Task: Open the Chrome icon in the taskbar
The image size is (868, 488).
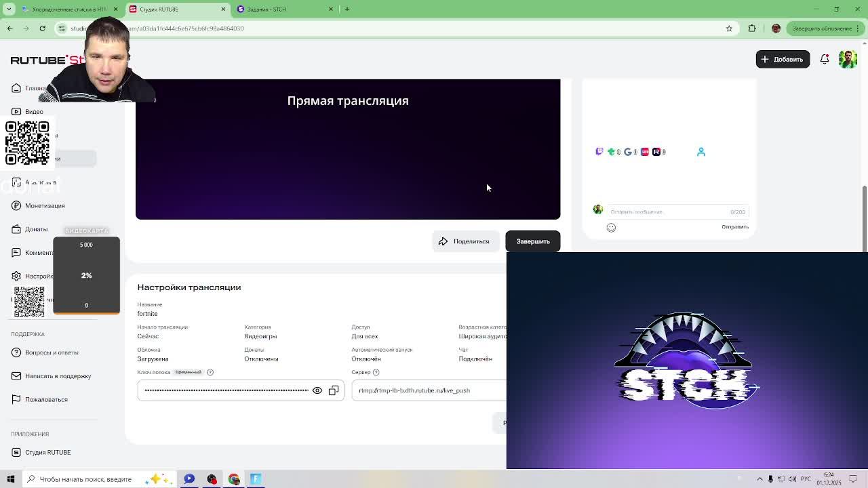Action: pyautogui.click(x=234, y=479)
